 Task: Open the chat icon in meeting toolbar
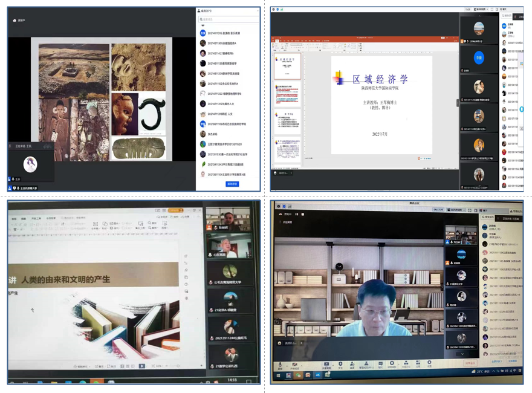380,364
